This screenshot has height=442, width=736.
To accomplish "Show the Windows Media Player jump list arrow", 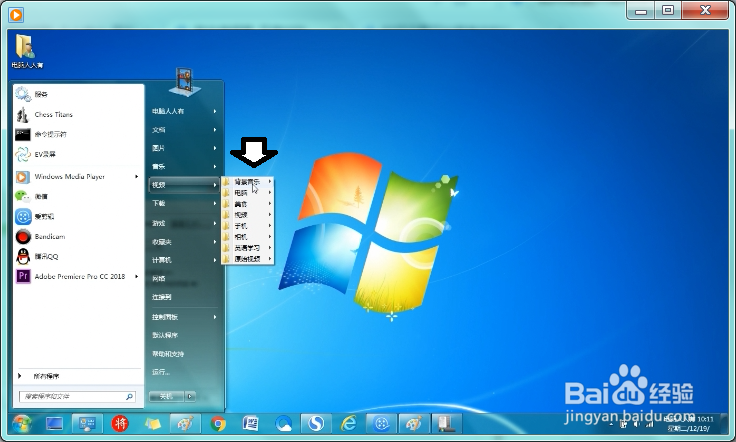I will tap(137, 177).
